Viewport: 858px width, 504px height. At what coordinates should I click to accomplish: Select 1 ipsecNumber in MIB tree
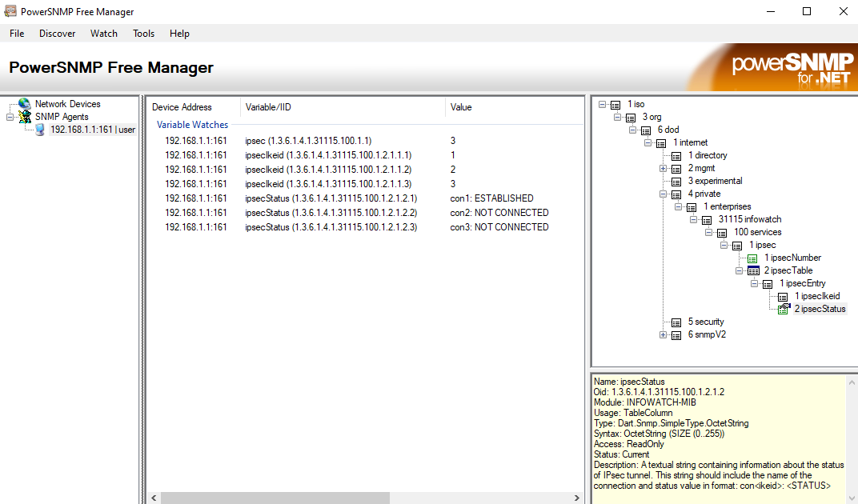(x=792, y=258)
